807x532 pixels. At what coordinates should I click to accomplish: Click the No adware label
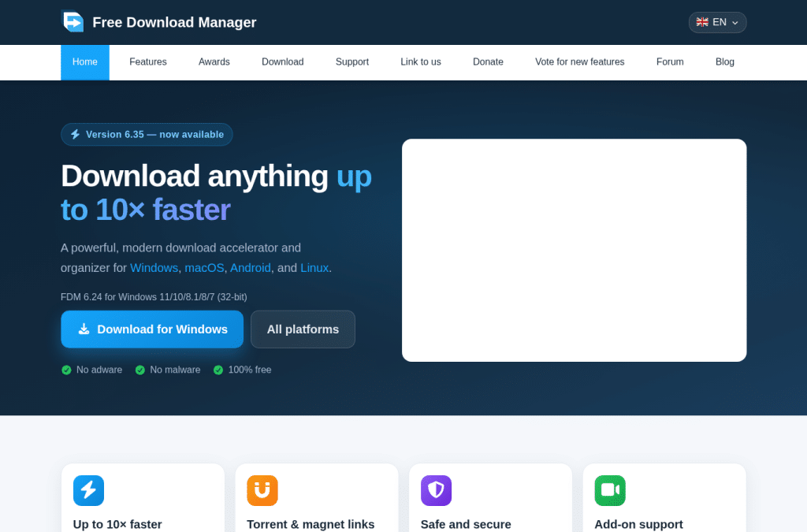click(x=99, y=370)
